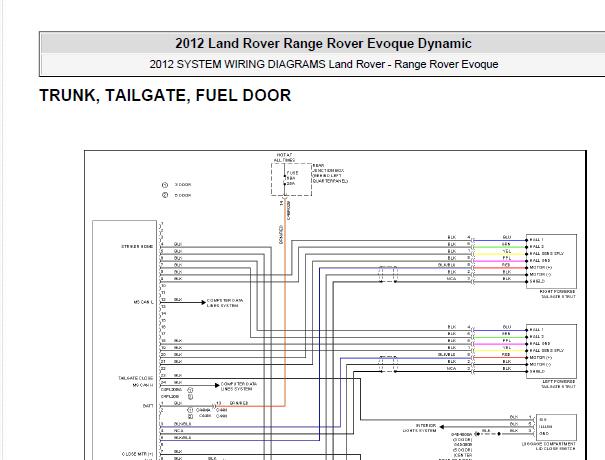Click "GND" in the lid close switch box

click(x=544, y=433)
